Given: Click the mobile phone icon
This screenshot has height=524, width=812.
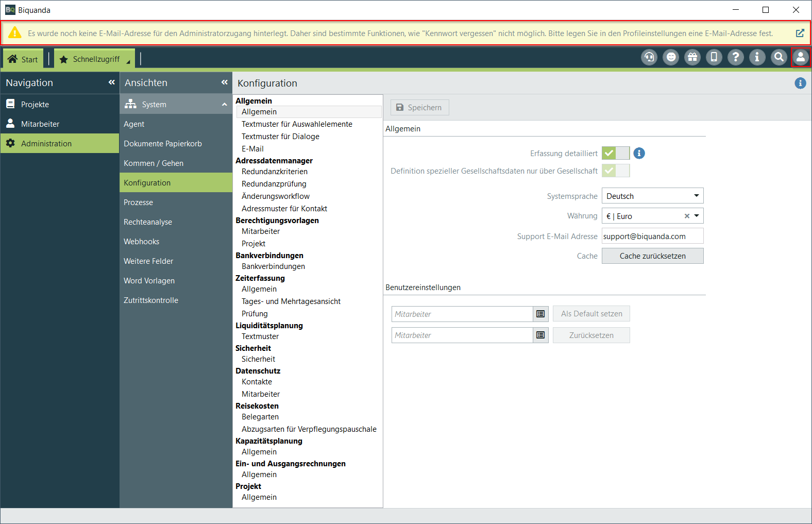Looking at the screenshot, I should point(714,57).
